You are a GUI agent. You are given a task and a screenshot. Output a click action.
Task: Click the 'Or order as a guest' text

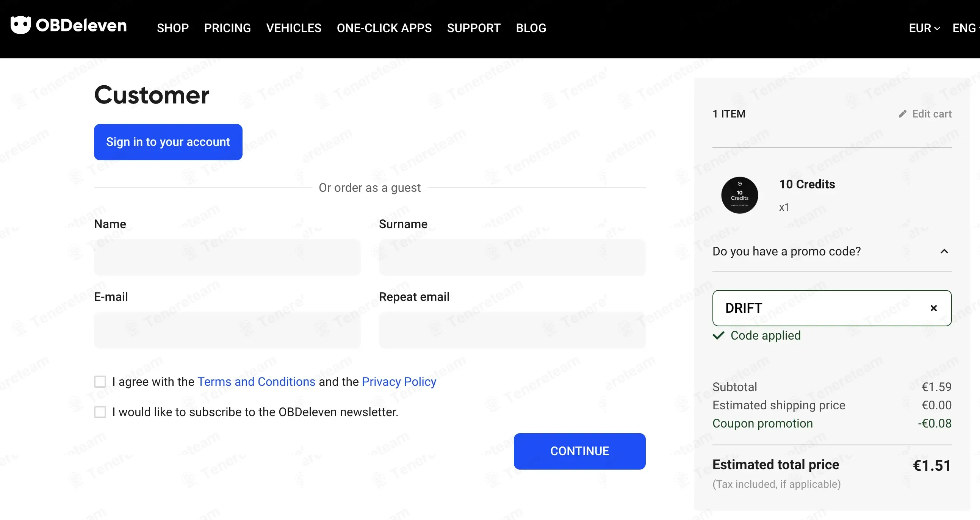point(369,188)
